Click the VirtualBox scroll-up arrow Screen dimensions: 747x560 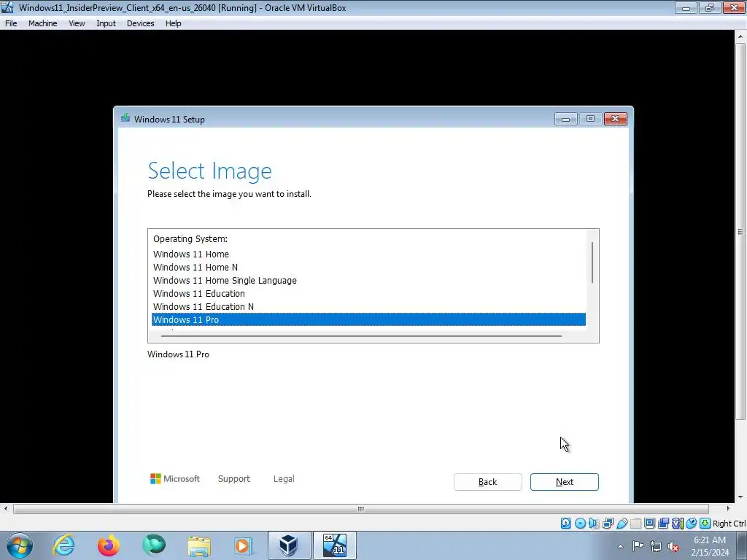click(740, 36)
